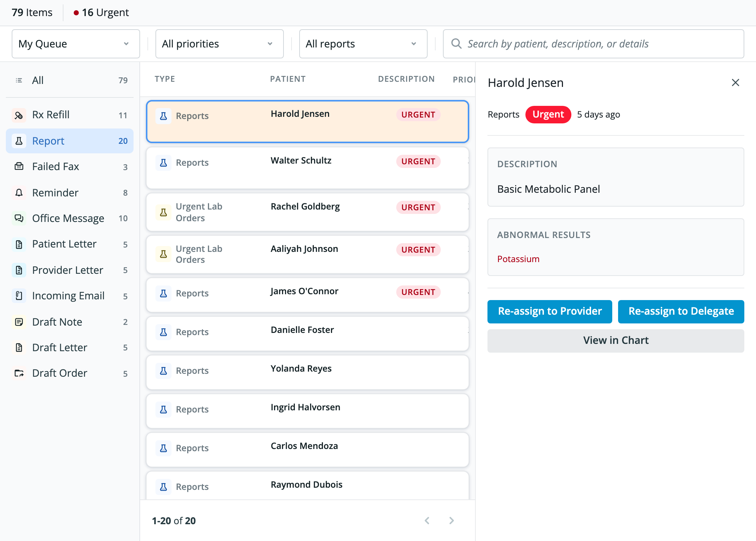Open Ingrid Halvorsen report row
The height and width of the screenshot is (541, 756).
click(308, 411)
